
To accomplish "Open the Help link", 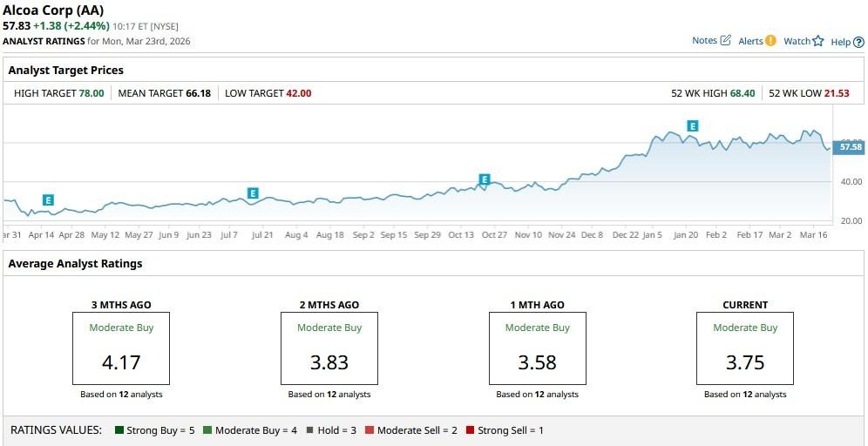I will (x=840, y=42).
